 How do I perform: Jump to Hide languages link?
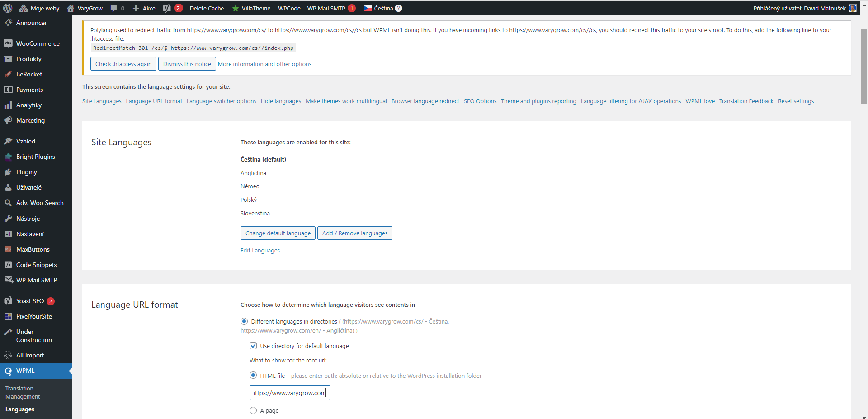click(281, 101)
